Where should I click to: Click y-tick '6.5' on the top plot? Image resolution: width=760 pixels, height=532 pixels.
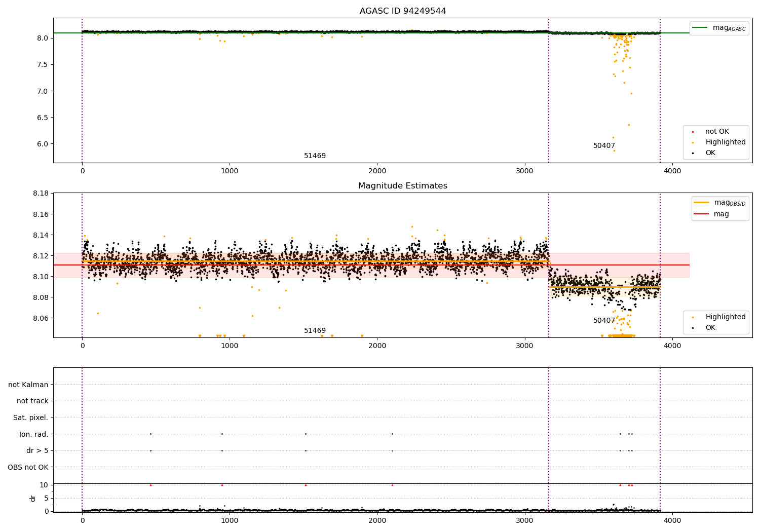pos(43,118)
